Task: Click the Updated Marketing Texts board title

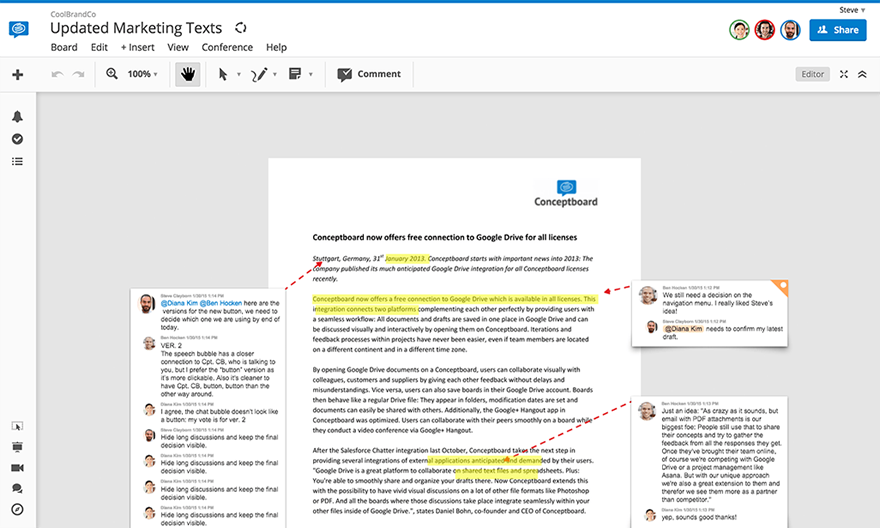Action: (x=136, y=28)
